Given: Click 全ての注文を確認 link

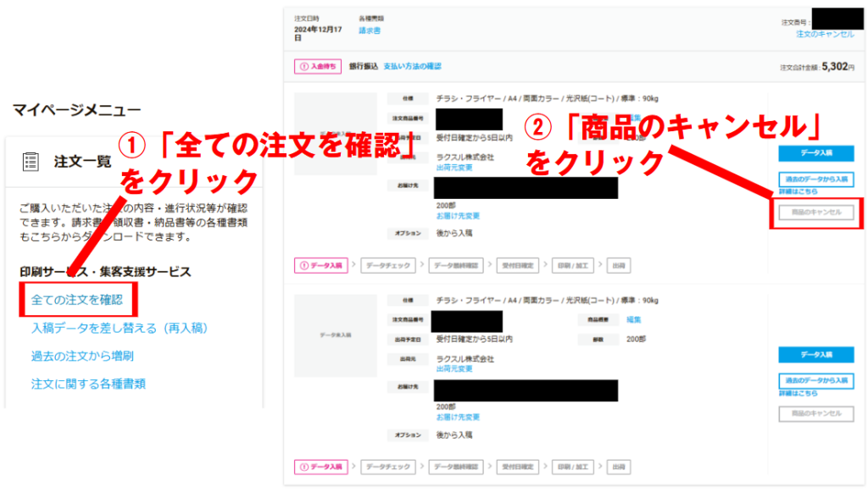Looking at the screenshot, I should pyautogui.click(x=77, y=300).
